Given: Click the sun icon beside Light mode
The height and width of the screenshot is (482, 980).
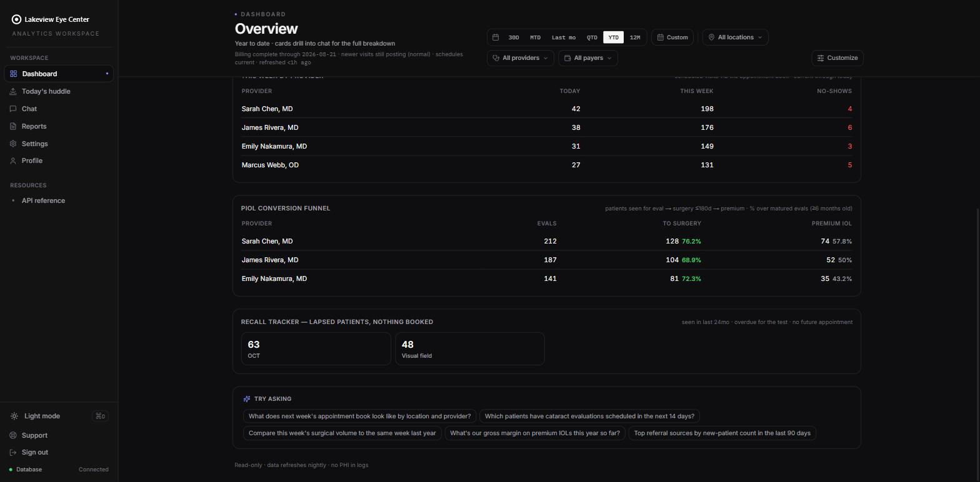Looking at the screenshot, I should tap(14, 416).
